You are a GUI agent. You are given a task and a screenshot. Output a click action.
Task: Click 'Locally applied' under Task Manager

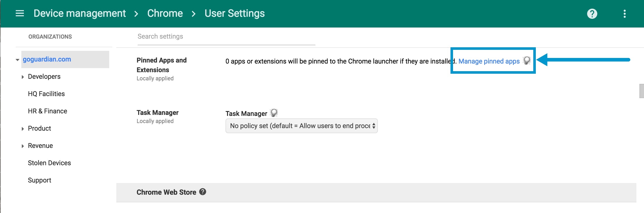pos(155,121)
